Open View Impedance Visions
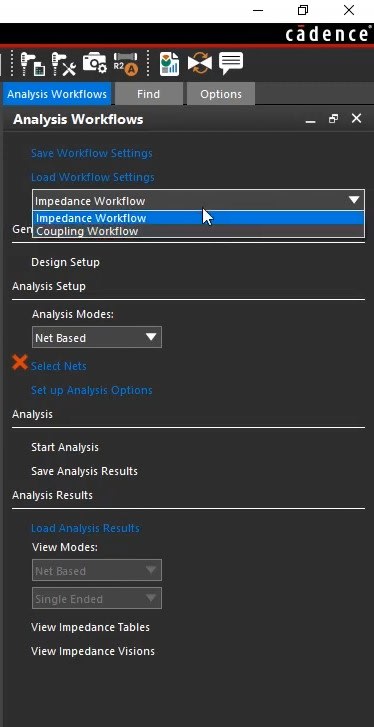Screen dimensions: 374x727 93,651
